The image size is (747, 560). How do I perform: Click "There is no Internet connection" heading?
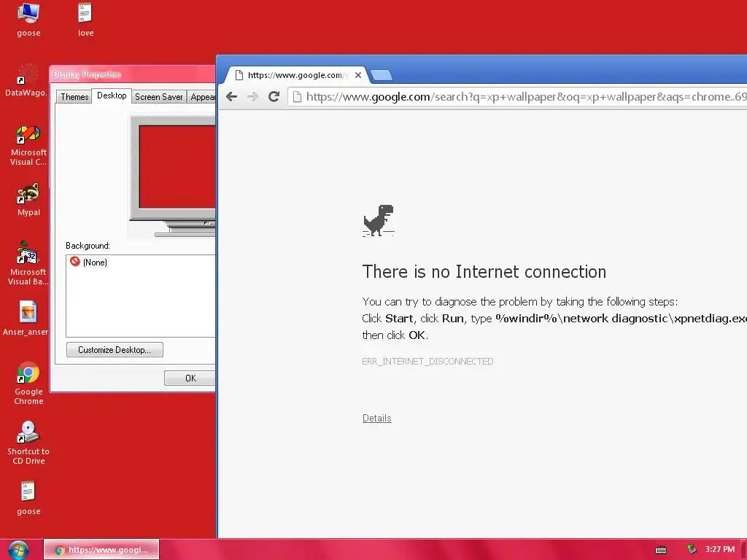[x=484, y=271]
